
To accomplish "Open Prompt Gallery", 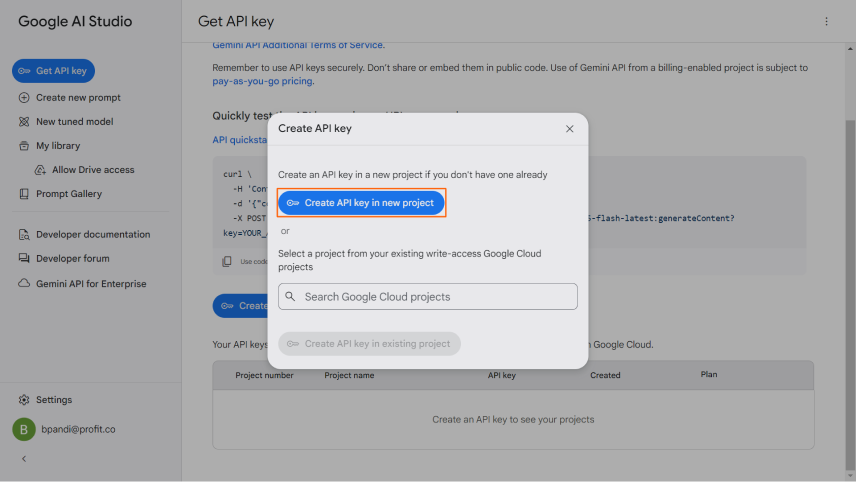I will pyautogui.click(x=69, y=194).
